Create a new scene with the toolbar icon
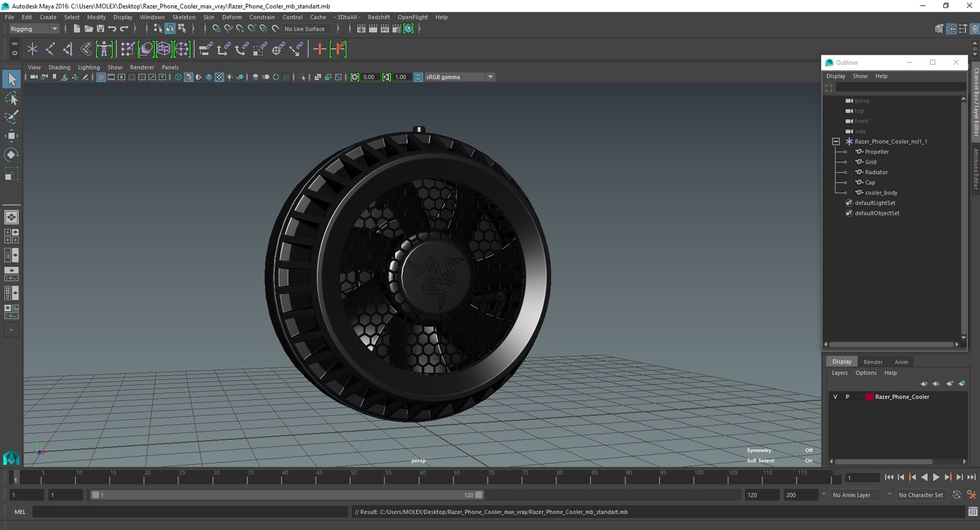980x530 pixels. click(77, 29)
